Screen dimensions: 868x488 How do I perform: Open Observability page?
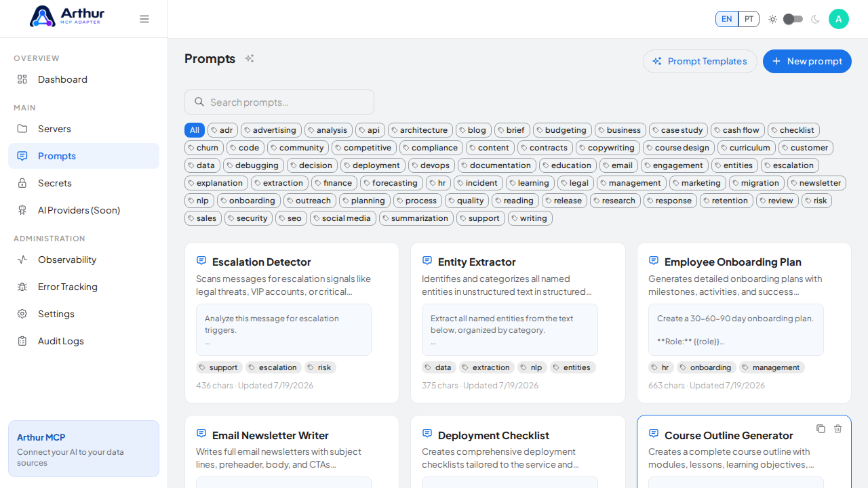tap(84, 260)
